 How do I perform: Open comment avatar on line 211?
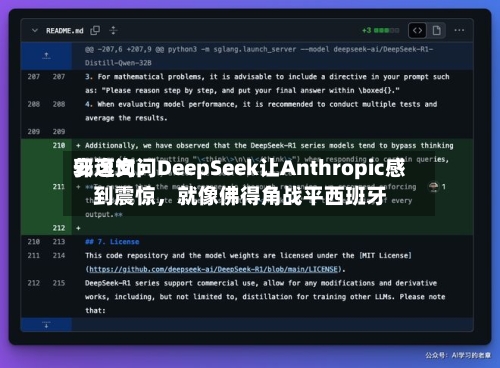[x=433, y=187]
